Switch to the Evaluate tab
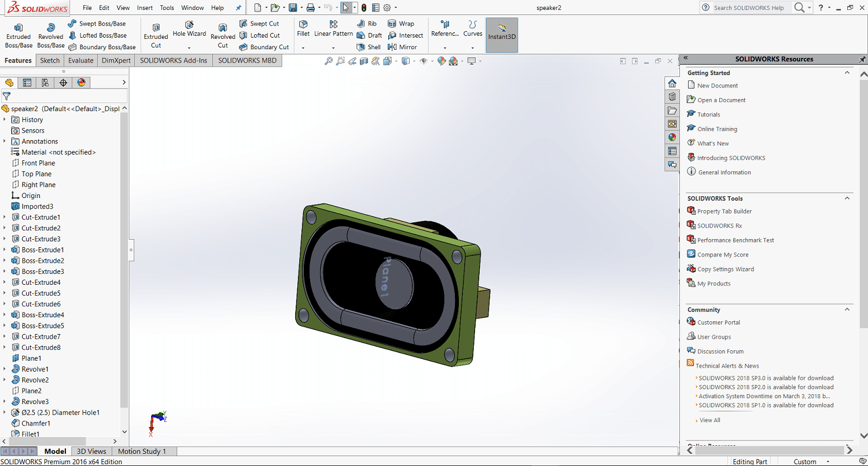The height and width of the screenshot is (466, 868). point(80,60)
